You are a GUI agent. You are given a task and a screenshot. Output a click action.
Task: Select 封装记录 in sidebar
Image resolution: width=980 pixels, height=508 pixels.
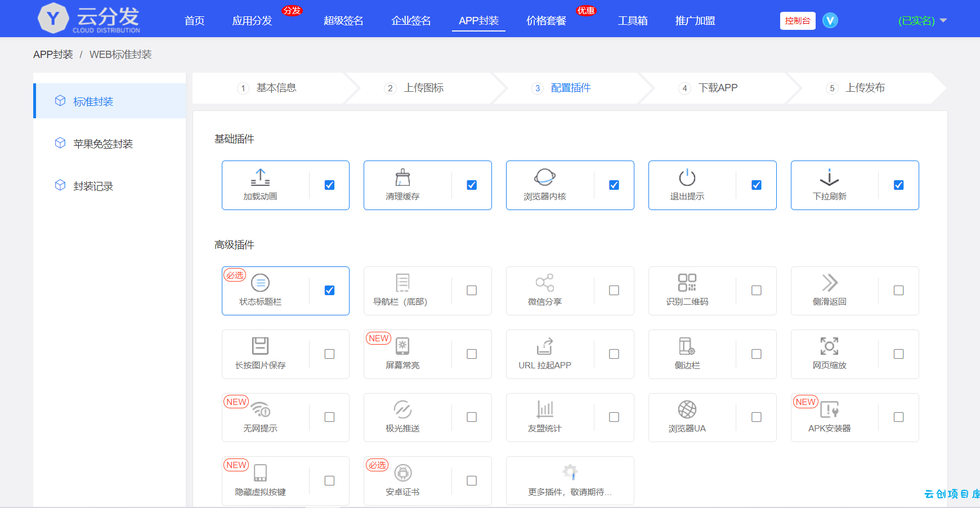(93, 186)
